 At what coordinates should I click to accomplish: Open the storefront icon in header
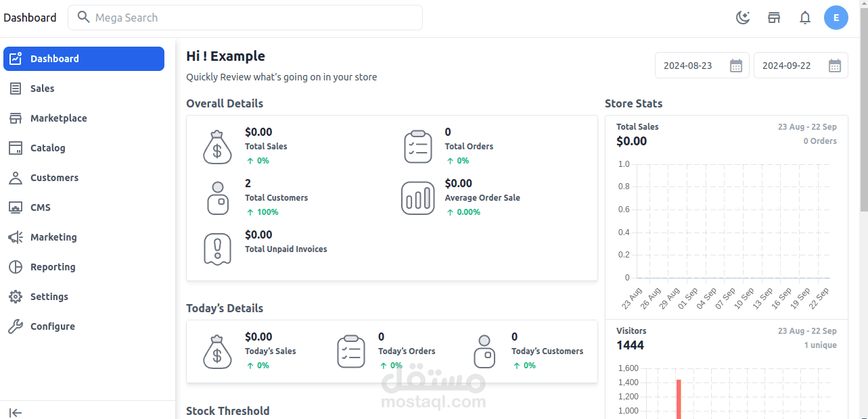(774, 18)
